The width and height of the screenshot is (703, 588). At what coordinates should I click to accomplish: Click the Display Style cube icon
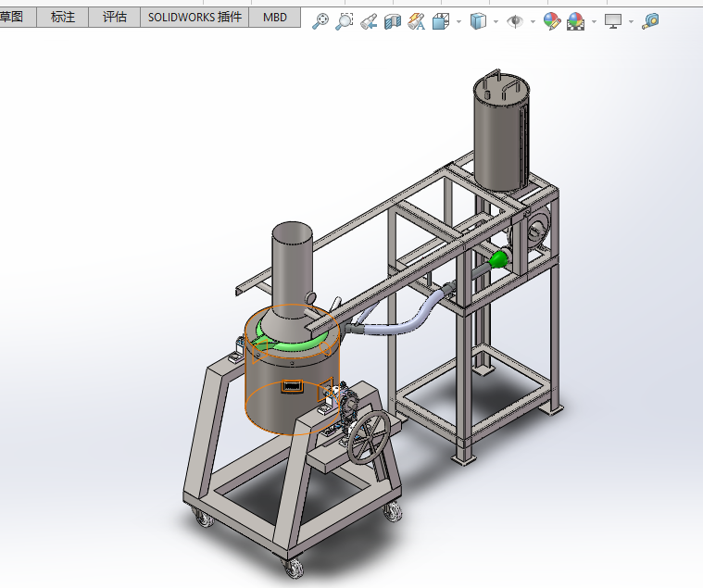point(478,21)
